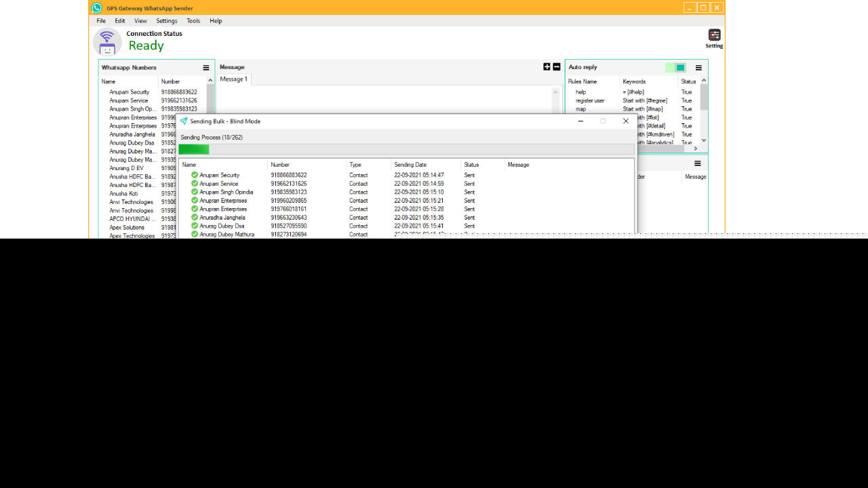Sort sending list by Sending Date column
Screen dimensions: 868x488
[410, 165]
